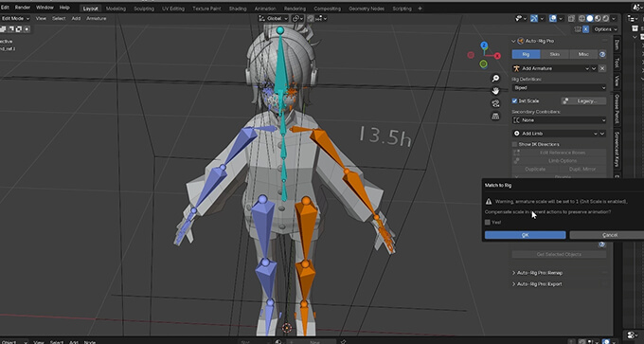The image size is (644, 344).
Task: Switch to the Modeling workspace tab
Action: pyautogui.click(x=116, y=9)
